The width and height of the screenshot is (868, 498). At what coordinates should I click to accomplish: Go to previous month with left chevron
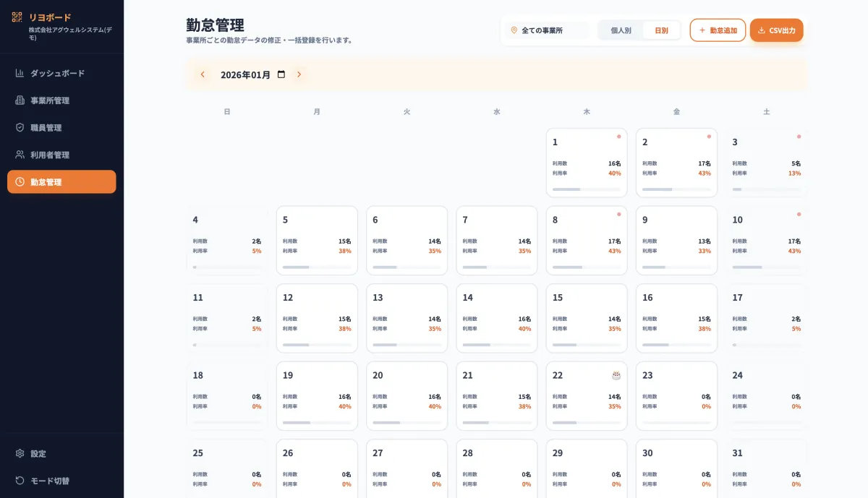(203, 74)
